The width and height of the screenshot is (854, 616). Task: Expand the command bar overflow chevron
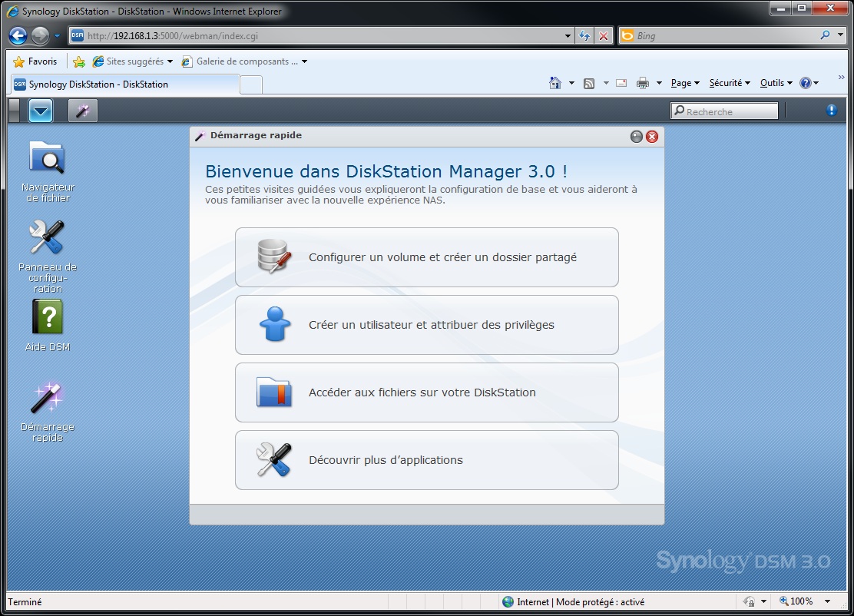click(x=842, y=78)
